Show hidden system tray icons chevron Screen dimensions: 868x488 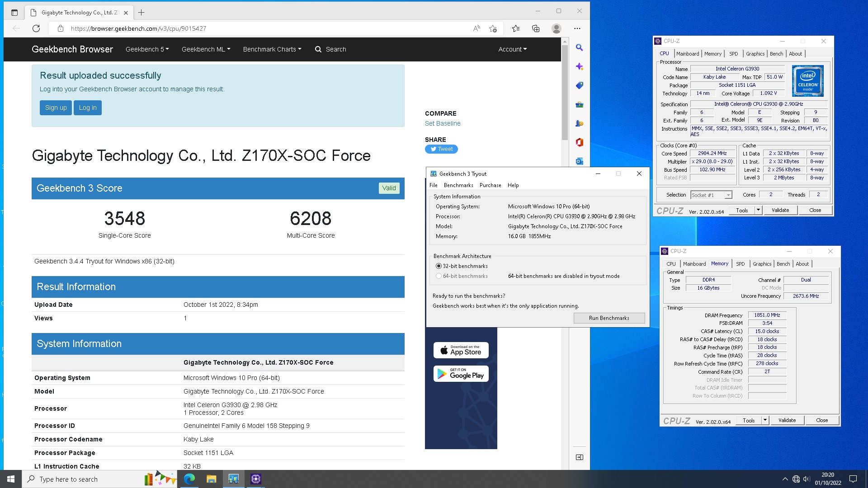(x=785, y=479)
